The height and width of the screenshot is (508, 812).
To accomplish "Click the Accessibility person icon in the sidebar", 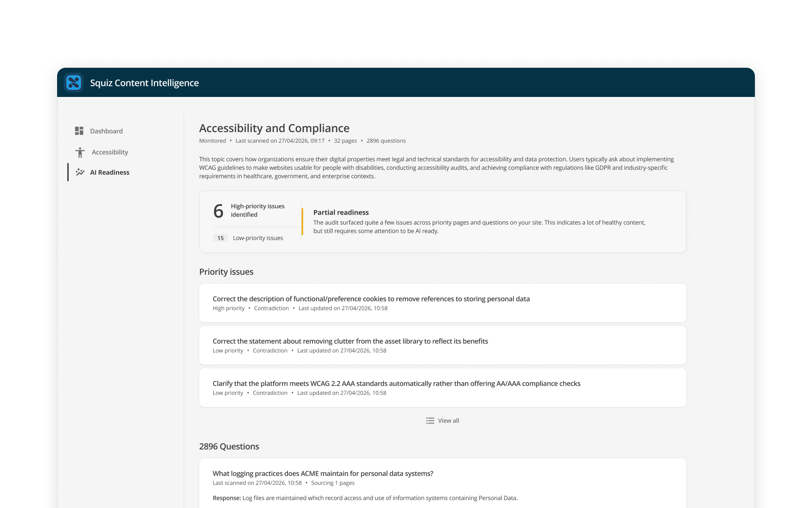I will [80, 152].
